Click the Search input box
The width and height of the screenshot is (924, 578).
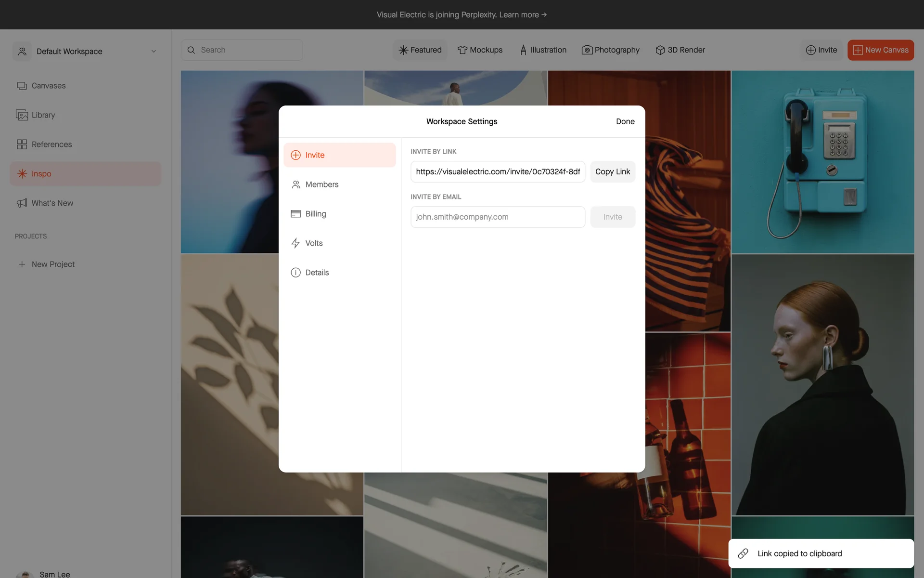pyautogui.click(x=242, y=50)
